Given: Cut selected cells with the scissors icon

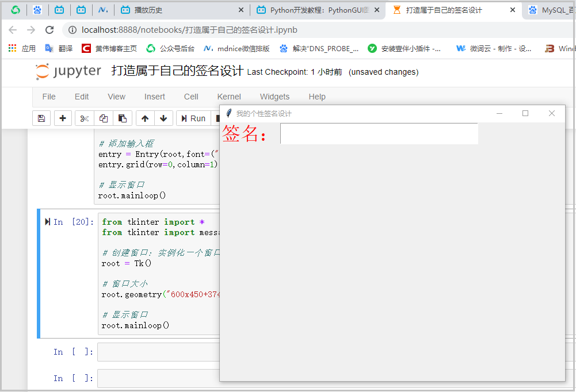Looking at the screenshot, I should tap(83, 118).
